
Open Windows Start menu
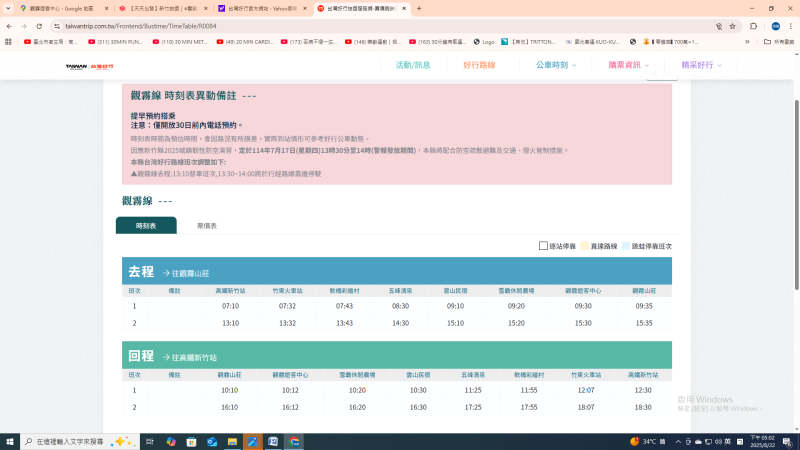pyautogui.click(x=10, y=442)
